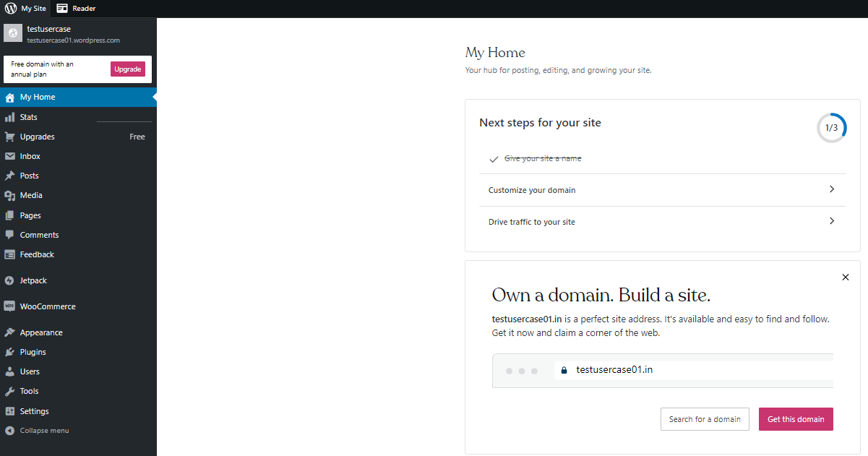The image size is (868, 456).
Task: Click the Tools wrench icon
Action: click(x=10, y=391)
